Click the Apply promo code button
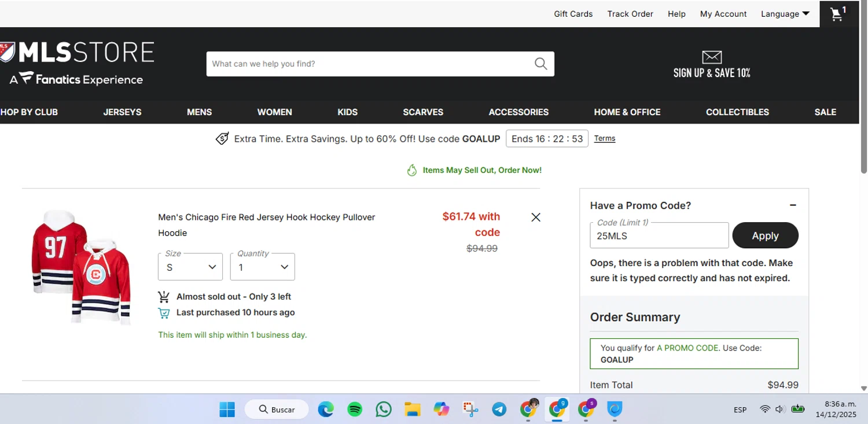Image resolution: width=868 pixels, height=424 pixels. 765,235
